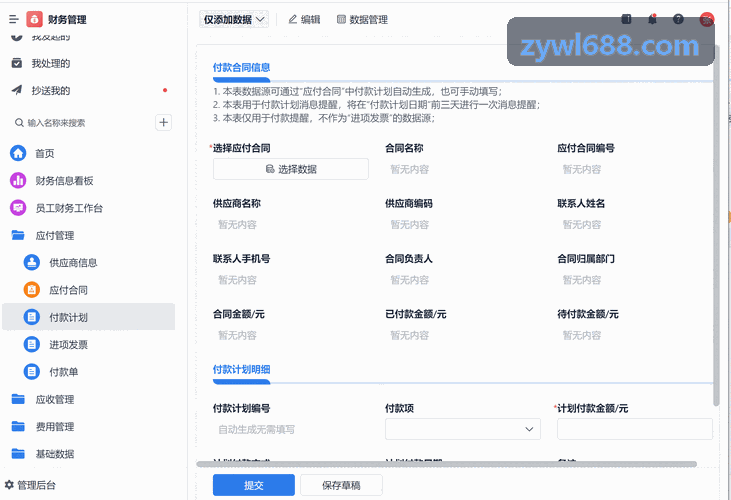Open the 付款项 dropdown field

tap(462, 429)
